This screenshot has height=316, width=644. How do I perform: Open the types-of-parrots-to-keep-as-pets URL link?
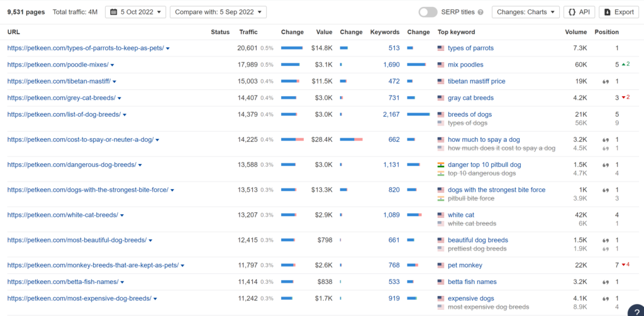click(86, 48)
